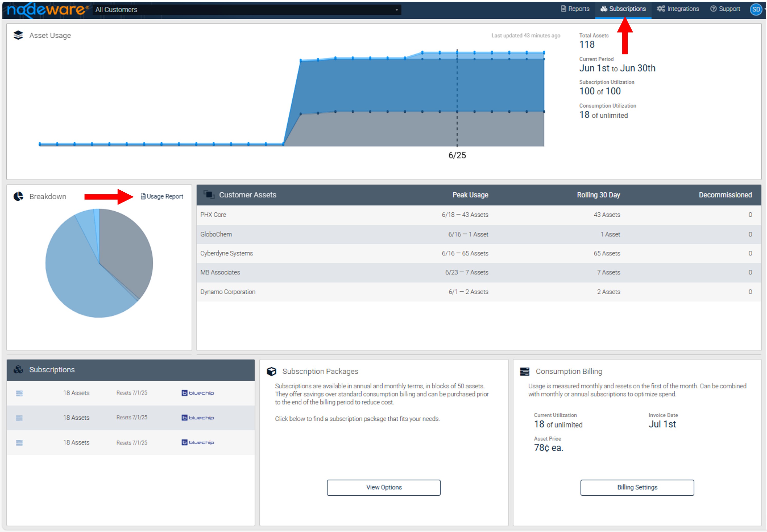The width and height of the screenshot is (767, 532).
Task: Click the Customer Assets header icon
Action: tap(209, 194)
